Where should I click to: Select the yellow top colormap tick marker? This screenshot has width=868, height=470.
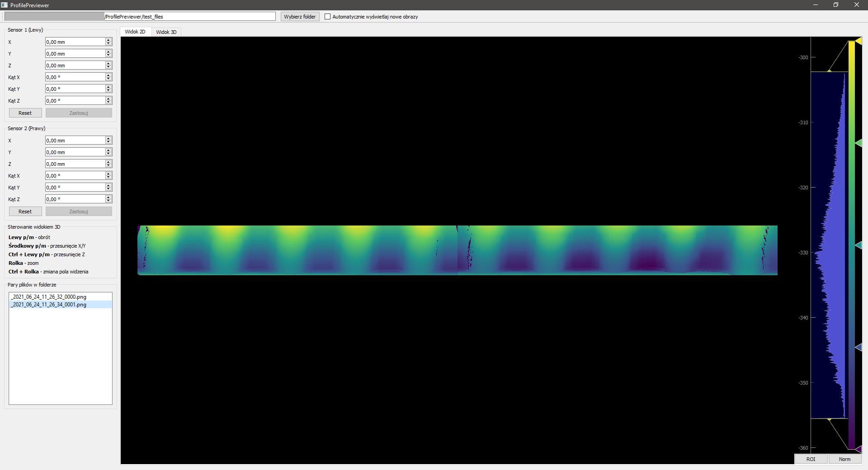click(858, 41)
